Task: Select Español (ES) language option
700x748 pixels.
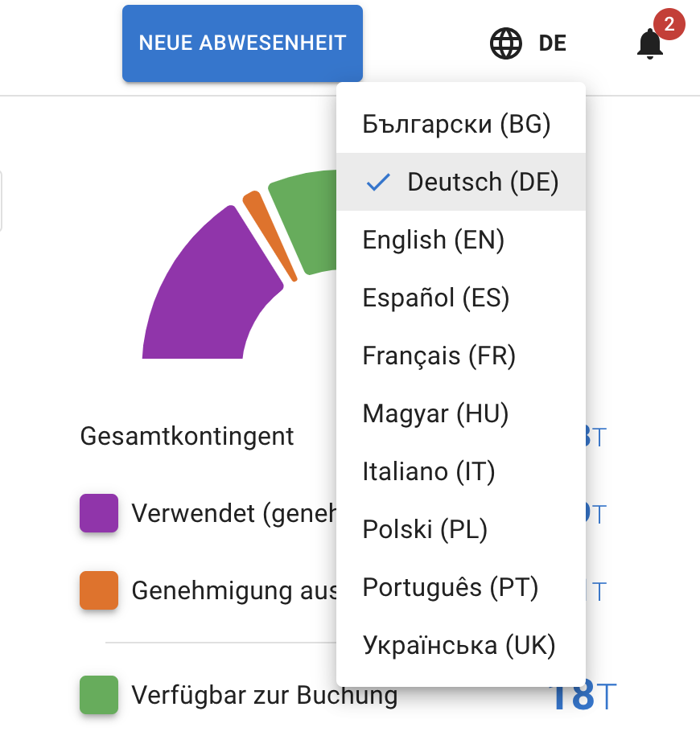Action: pyautogui.click(x=435, y=297)
